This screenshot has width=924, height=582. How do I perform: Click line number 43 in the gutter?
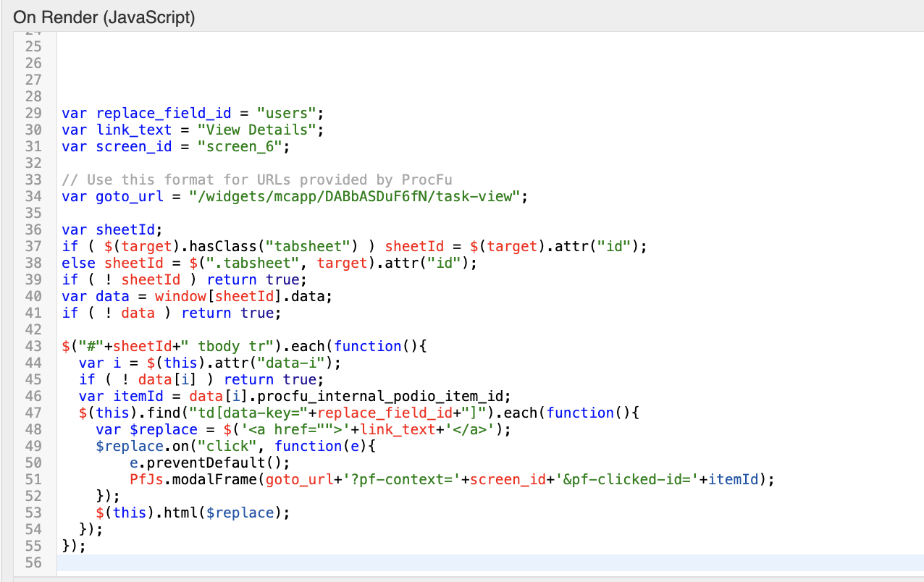33,346
